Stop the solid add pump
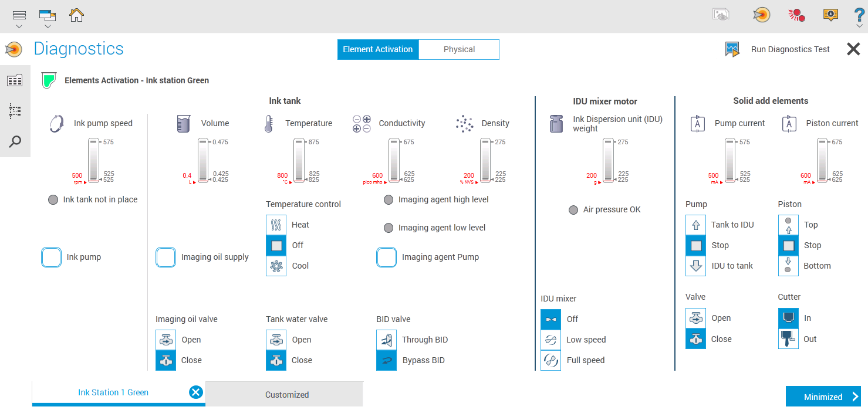868x410 pixels. 696,245
